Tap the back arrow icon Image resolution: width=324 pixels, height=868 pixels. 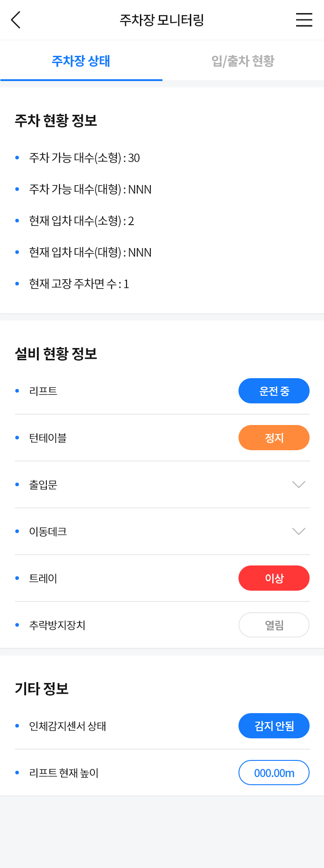16,20
